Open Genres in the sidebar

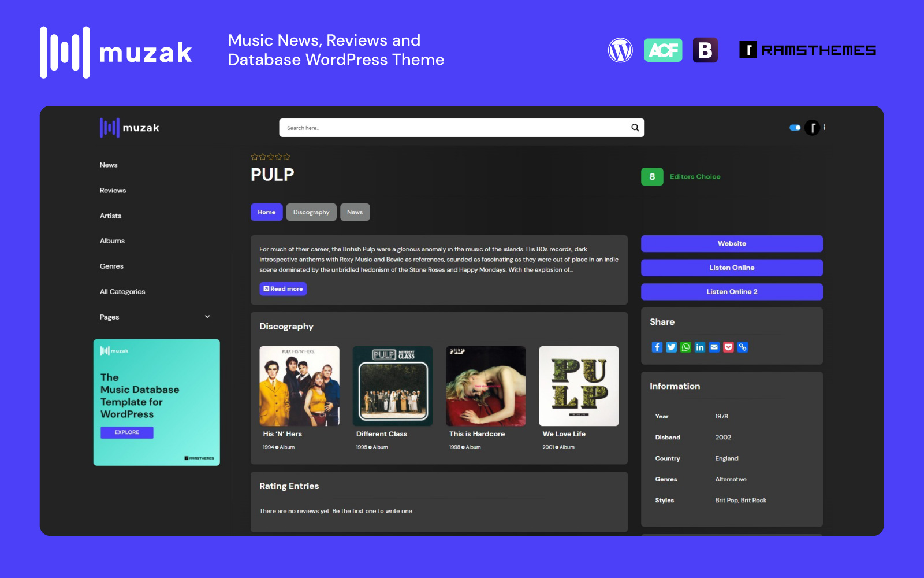pos(111,266)
